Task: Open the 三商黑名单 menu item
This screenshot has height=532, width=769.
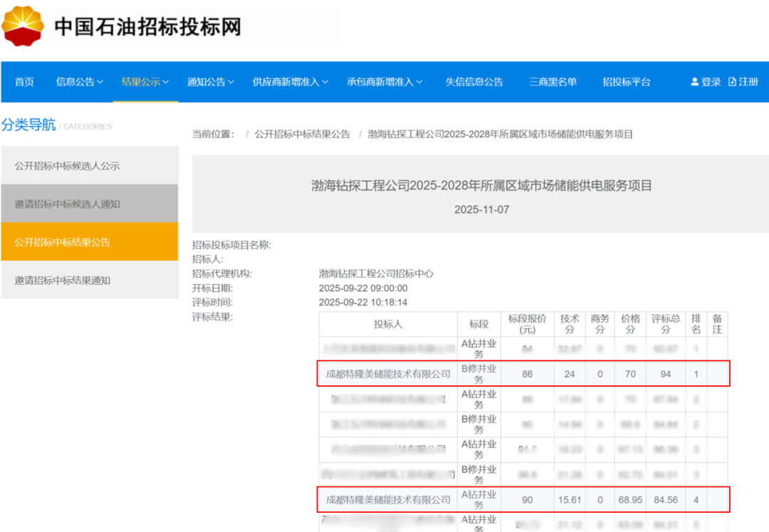Action: [553, 82]
